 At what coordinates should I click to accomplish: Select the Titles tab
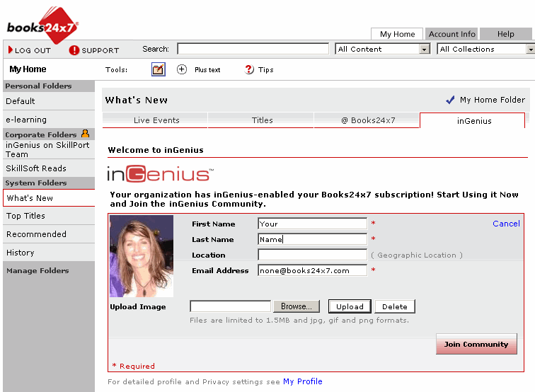pos(261,120)
